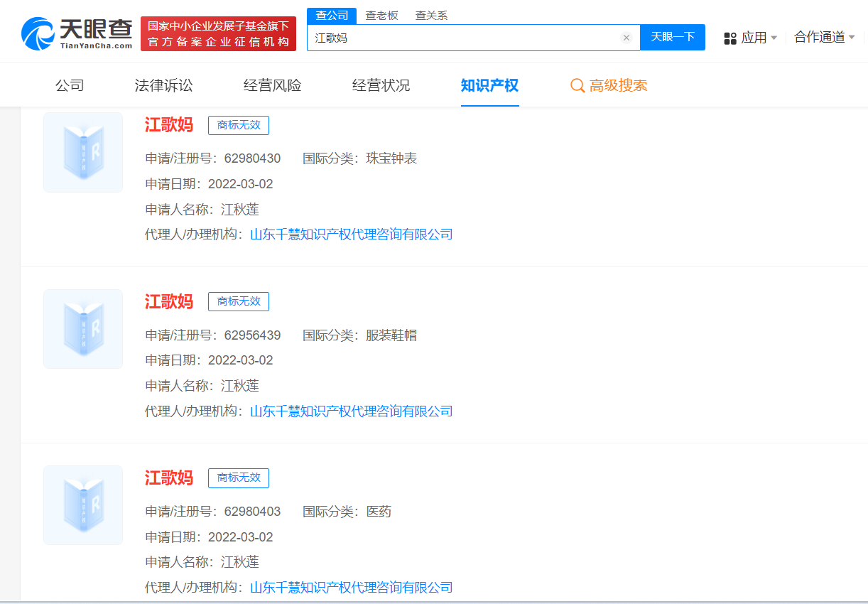Image resolution: width=868 pixels, height=604 pixels.
Task: Open trademark thumbnail for 服装鞋帽 entry
Action: click(83, 329)
